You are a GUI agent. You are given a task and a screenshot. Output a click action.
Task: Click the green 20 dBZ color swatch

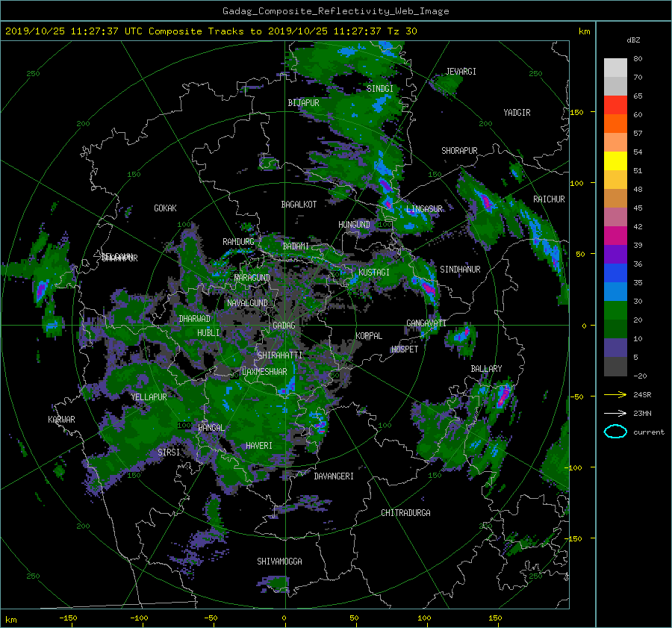[x=615, y=311]
